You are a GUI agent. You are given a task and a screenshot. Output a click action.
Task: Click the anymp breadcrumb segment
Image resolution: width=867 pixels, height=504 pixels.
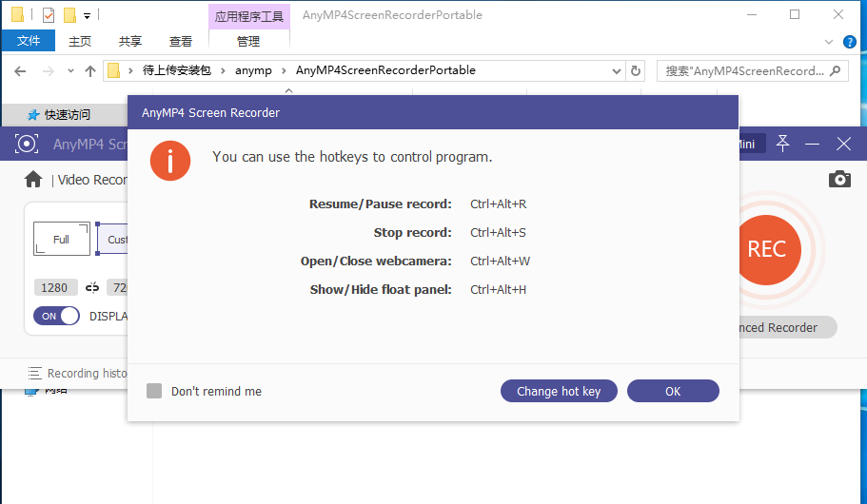point(253,70)
